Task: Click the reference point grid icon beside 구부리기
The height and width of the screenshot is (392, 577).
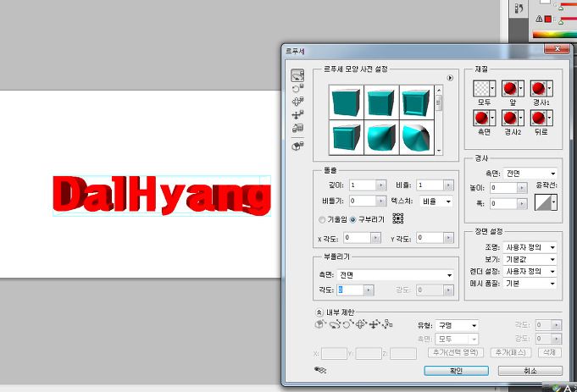Action: click(x=397, y=218)
